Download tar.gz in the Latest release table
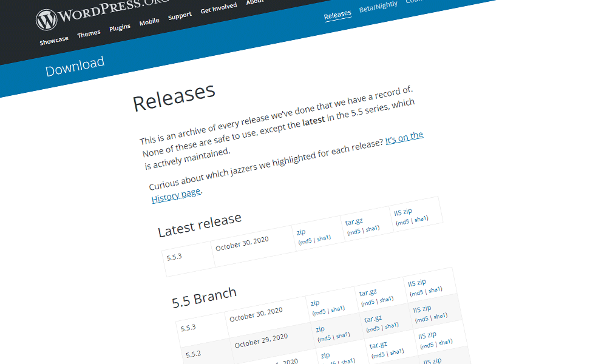This screenshot has width=607, height=364. (354, 222)
